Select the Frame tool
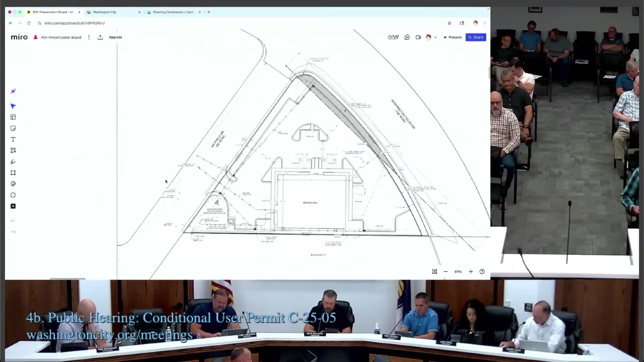 (13, 173)
